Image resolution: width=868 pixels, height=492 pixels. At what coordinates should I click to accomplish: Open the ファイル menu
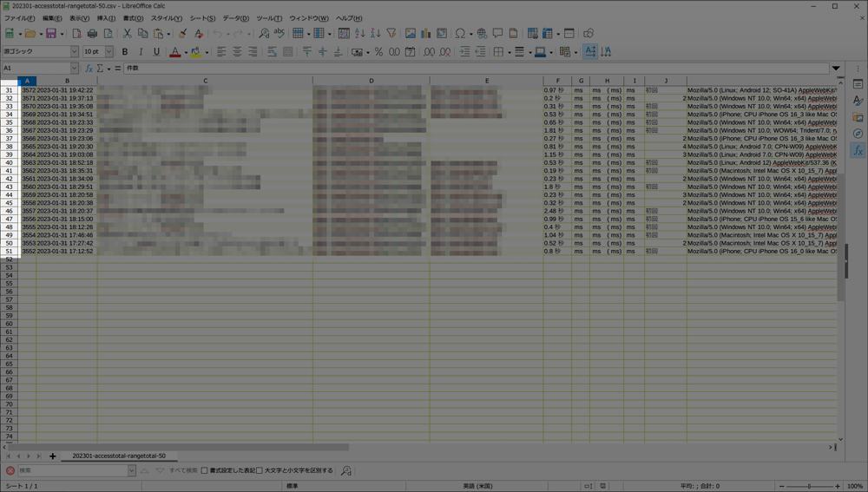(19, 18)
